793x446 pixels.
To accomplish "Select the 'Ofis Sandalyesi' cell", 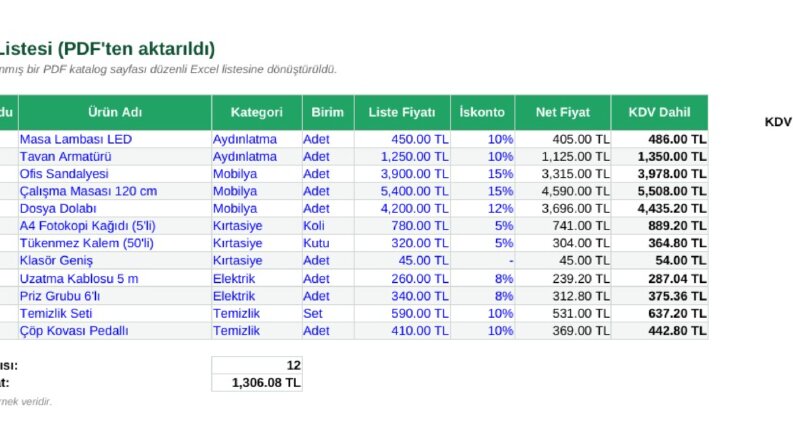I will (x=115, y=173).
